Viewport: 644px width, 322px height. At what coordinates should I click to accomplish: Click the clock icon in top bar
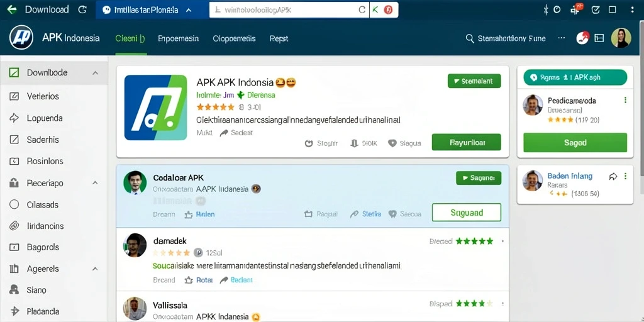click(557, 10)
